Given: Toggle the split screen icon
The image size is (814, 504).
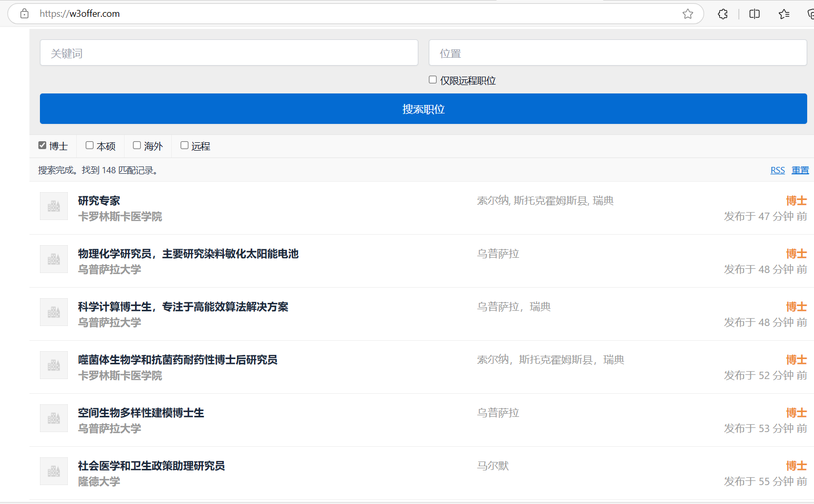Looking at the screenshot, I should tap(754, 14).
